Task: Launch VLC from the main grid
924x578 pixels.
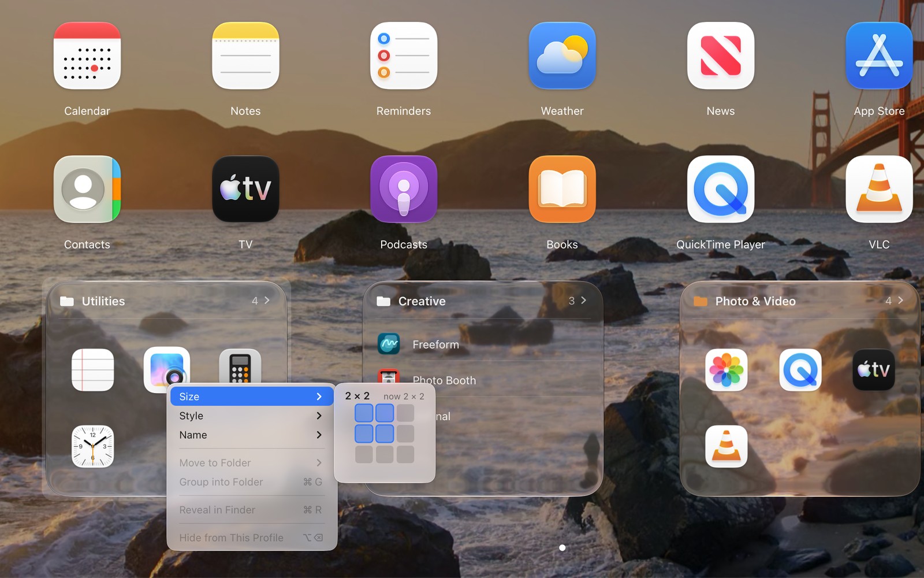Action: pyautogui.click(x=879, y=189)
